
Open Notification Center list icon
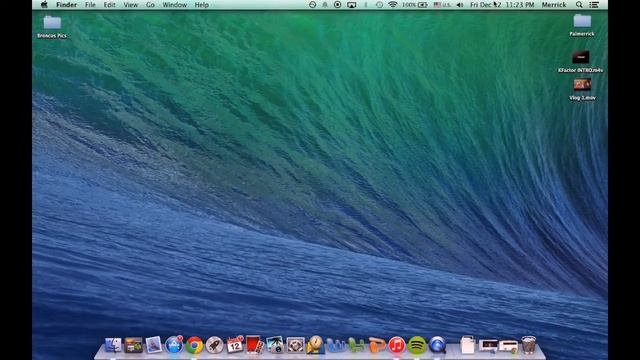point(594,5)
